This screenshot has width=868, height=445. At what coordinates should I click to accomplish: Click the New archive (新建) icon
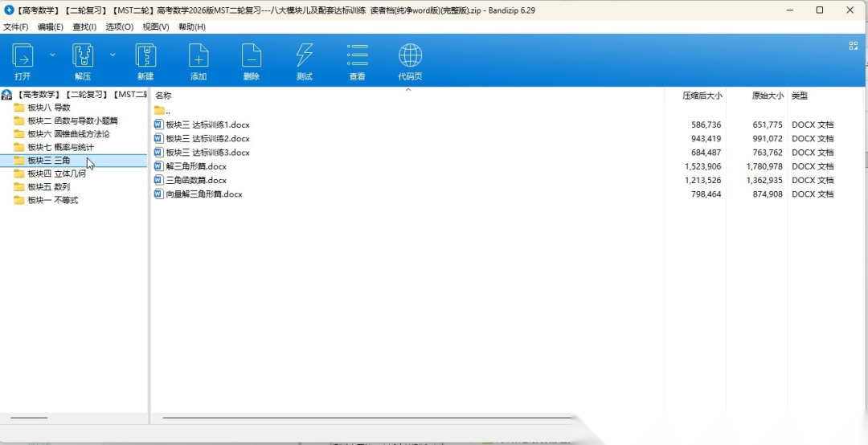pyautogui.click(x=145, y=56)
